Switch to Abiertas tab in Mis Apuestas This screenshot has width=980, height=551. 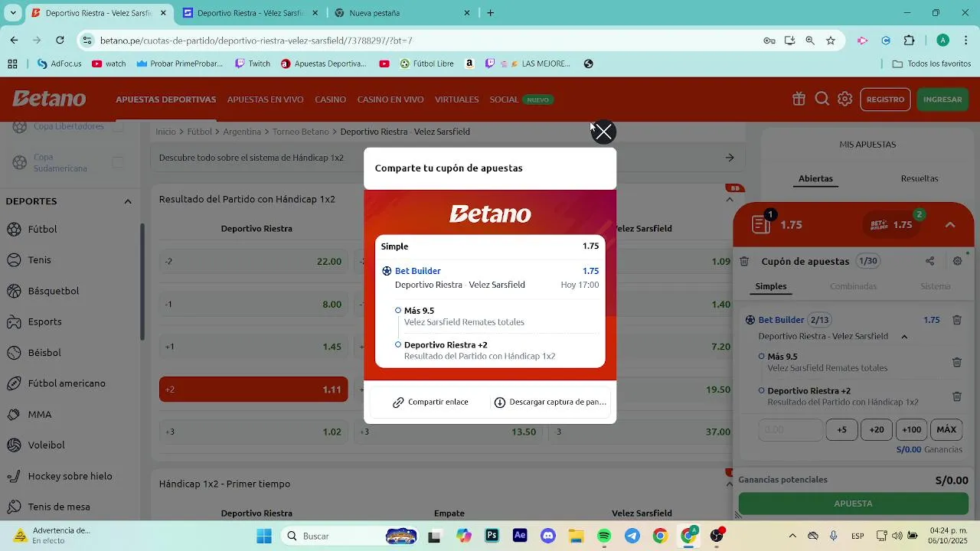(815, 178)
